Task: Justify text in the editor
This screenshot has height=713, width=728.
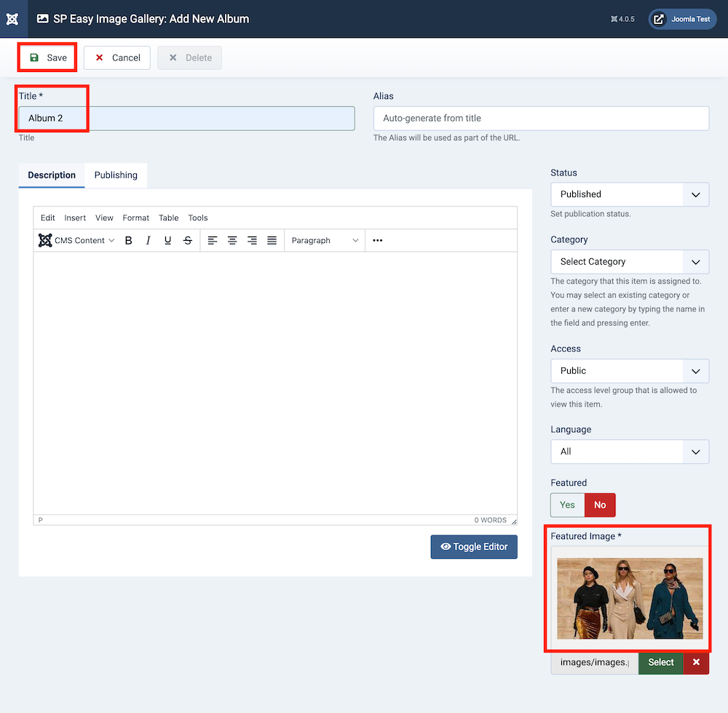Action: click(271, 240)
